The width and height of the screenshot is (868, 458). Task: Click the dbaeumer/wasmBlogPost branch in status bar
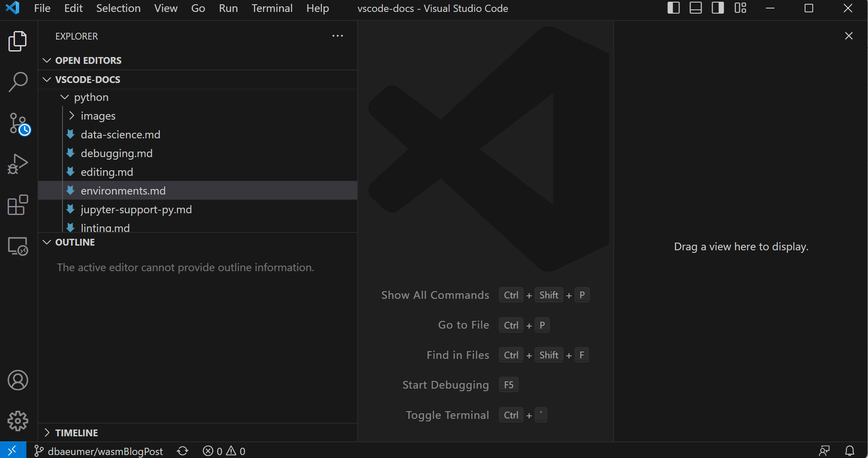[99, 451]
